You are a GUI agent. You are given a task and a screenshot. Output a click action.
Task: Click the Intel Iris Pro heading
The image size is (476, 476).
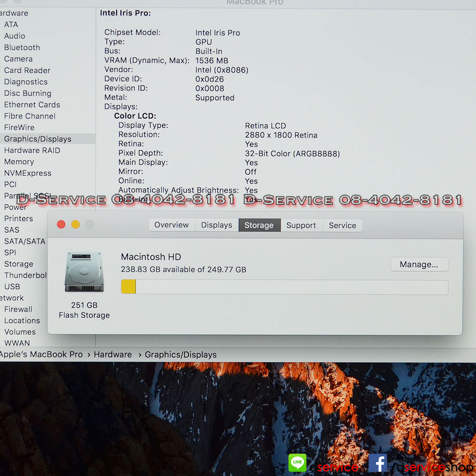tap(125, 13)
